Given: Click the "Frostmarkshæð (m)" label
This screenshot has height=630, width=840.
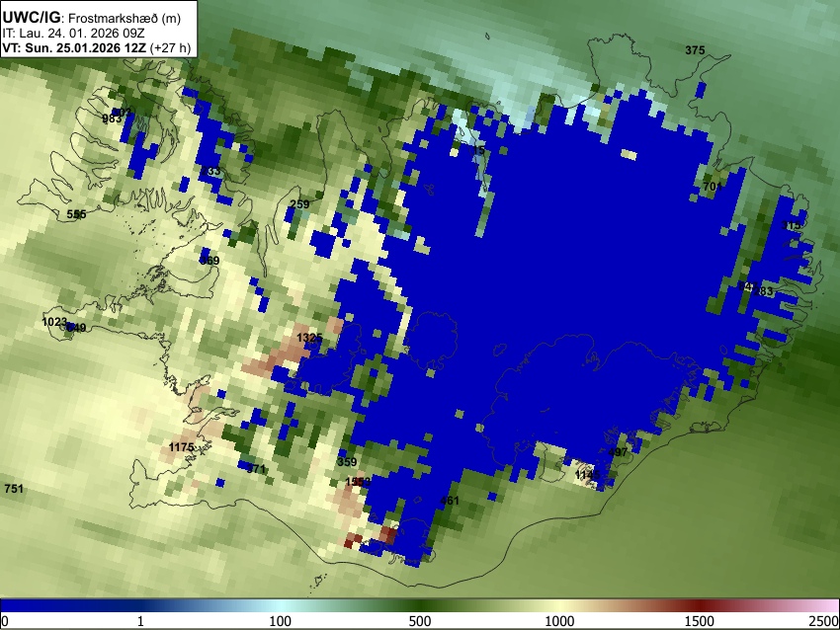Looking at the screenshot, I should pyautogui.click(x=125, y=18).
